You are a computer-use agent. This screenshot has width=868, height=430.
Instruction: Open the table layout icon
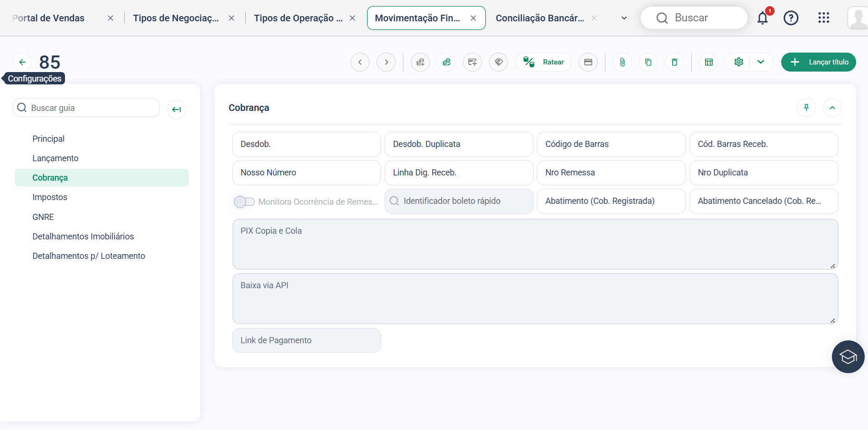pyautogui.click(x=709, y=62)
